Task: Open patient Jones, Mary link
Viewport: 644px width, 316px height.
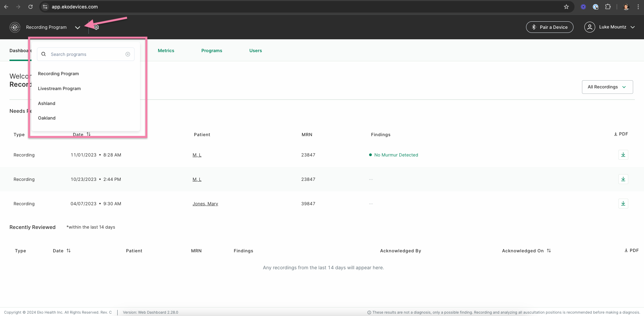Action: tap(205, 204)
